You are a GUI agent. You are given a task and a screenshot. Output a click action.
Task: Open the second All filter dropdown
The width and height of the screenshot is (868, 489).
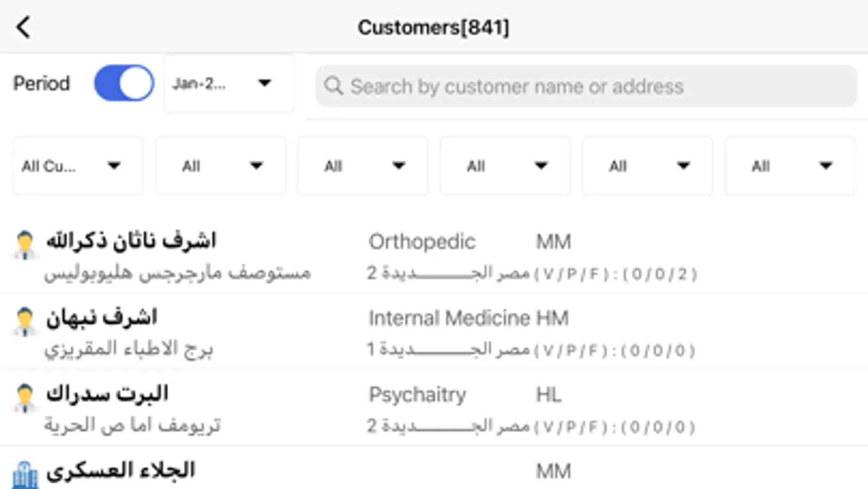220,166
